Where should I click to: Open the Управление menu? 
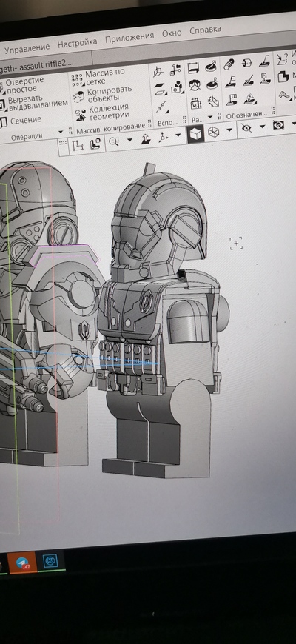point(27,47)
